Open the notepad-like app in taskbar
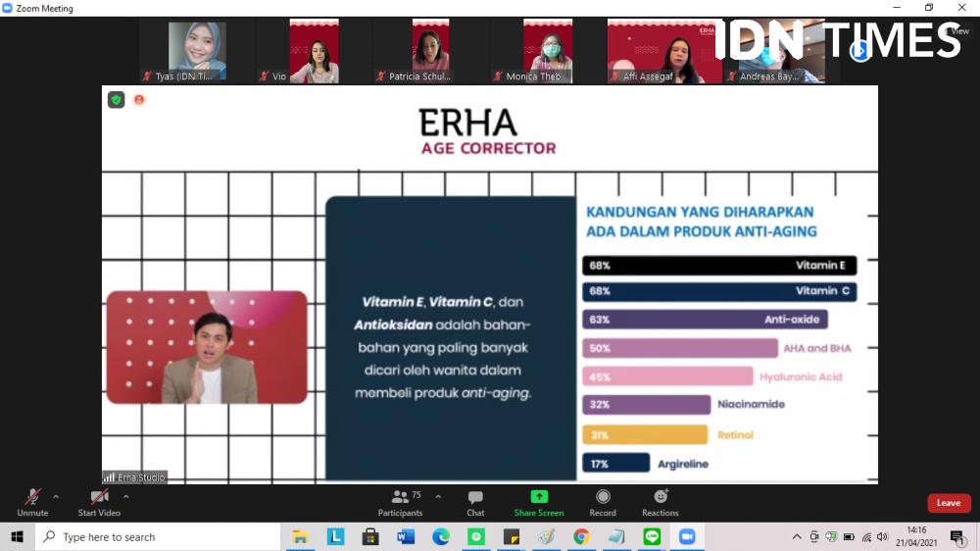This screenshot has width=980, height=551. [x=616, y=536]
